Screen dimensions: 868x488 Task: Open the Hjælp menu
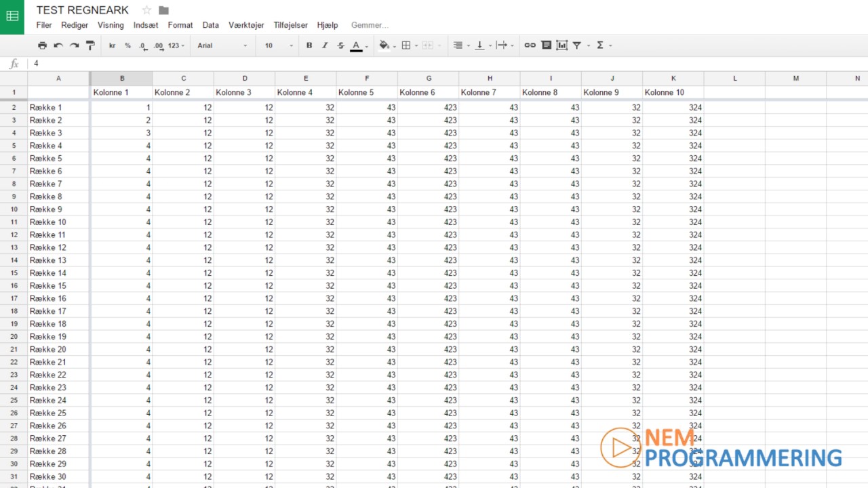[328, 25]
